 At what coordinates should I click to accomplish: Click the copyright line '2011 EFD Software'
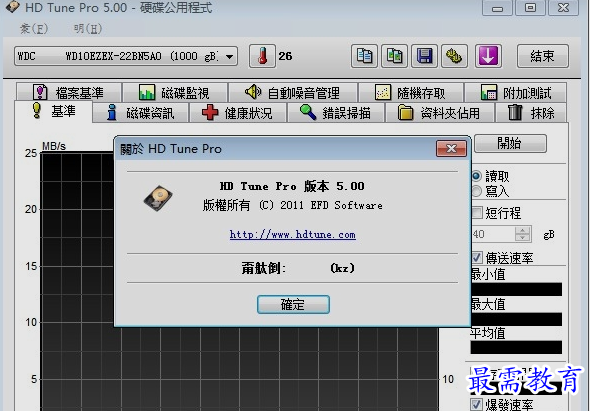pos(331,206)
